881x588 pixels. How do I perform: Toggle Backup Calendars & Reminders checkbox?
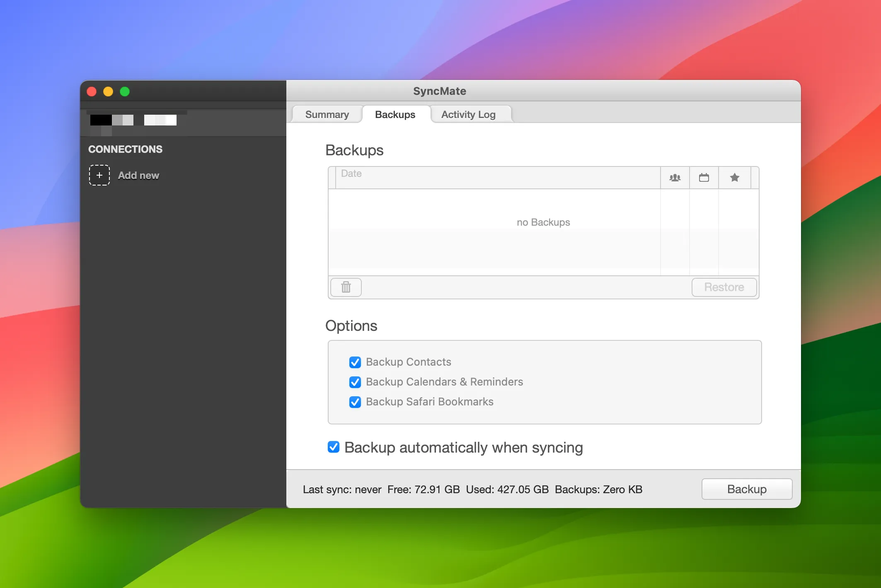point(355,382)
